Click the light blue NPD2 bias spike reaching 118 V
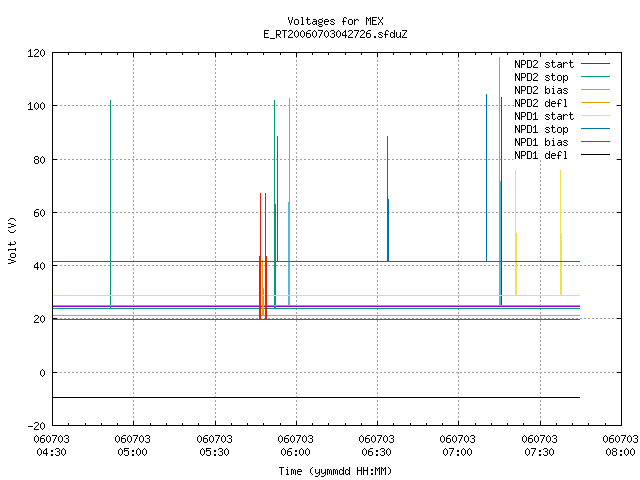 499,181
